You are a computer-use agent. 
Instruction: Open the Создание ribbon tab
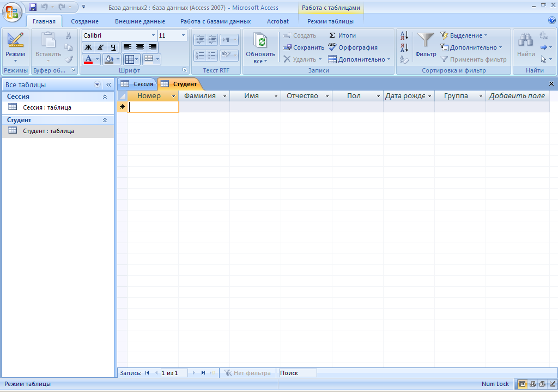(84, 21)
